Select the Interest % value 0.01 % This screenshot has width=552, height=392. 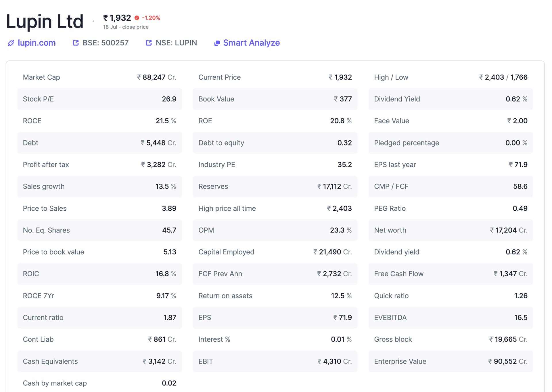pyautogui.click(x=342, y=339)
